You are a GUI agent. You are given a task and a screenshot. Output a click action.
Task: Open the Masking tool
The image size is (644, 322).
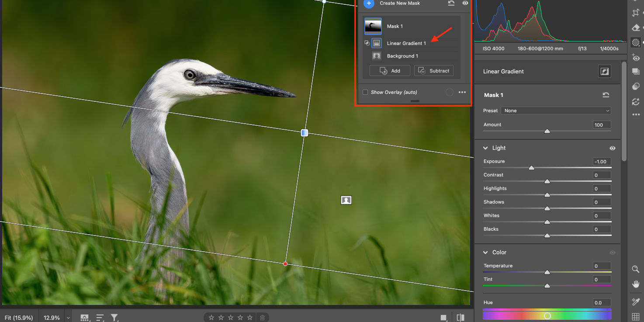[x=636, y=42]
